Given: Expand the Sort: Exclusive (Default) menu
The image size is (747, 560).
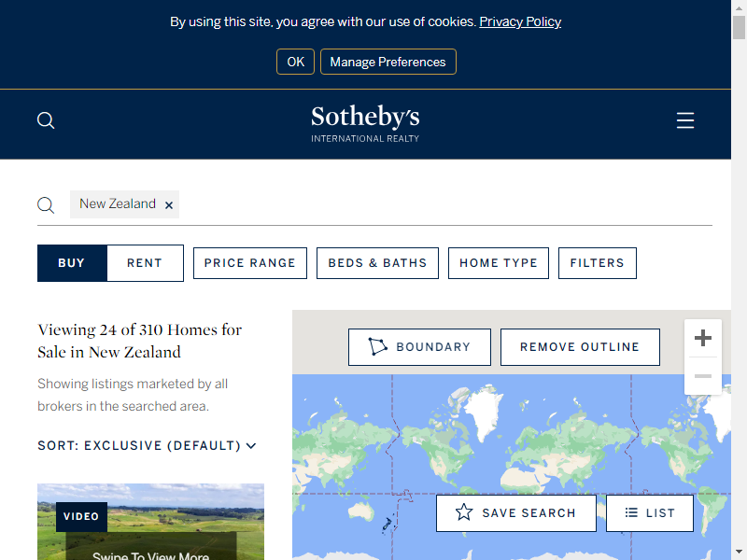Looking at the screenshot, I should click(147, 446).
